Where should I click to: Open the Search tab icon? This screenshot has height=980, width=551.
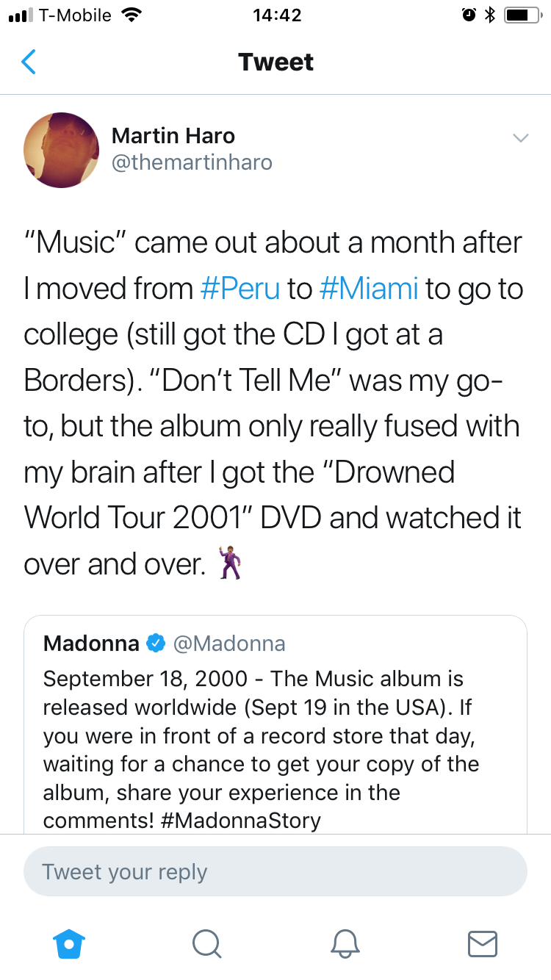[x=207, y=943]
